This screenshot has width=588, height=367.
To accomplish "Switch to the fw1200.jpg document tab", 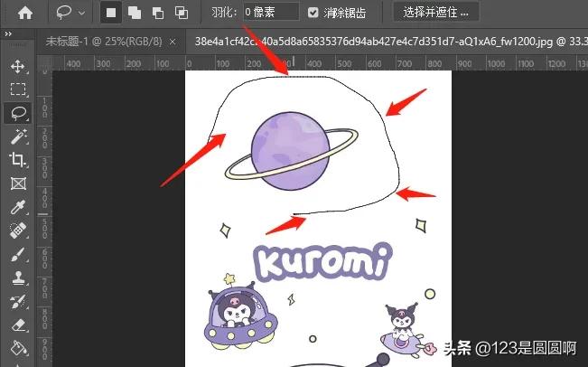I will (x=390, y=42).
